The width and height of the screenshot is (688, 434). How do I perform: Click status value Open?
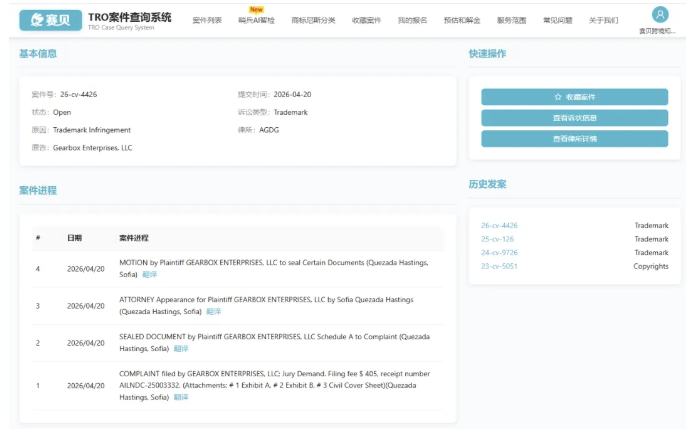click(x=62, y=112)
